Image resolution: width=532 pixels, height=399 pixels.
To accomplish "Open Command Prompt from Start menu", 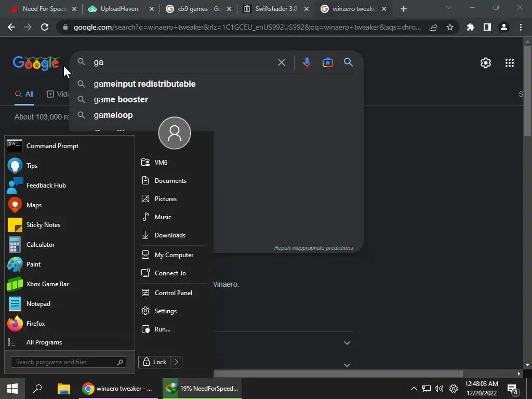I will point(70,146).
